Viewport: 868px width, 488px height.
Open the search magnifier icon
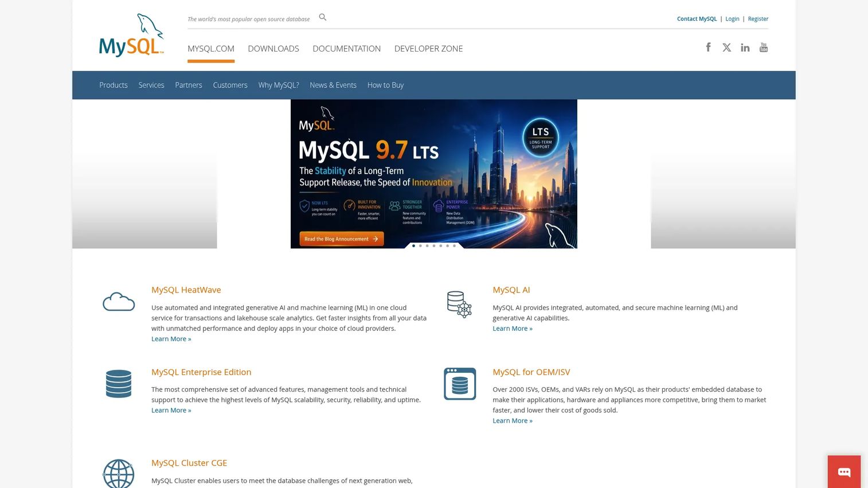click(323, 17)
